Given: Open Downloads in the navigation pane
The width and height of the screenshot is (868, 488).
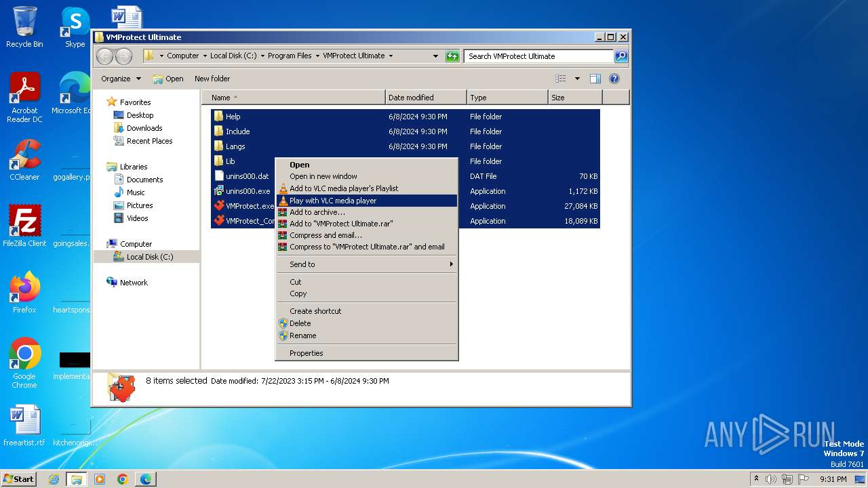Looking at the screenshot, I should [144, 128].
